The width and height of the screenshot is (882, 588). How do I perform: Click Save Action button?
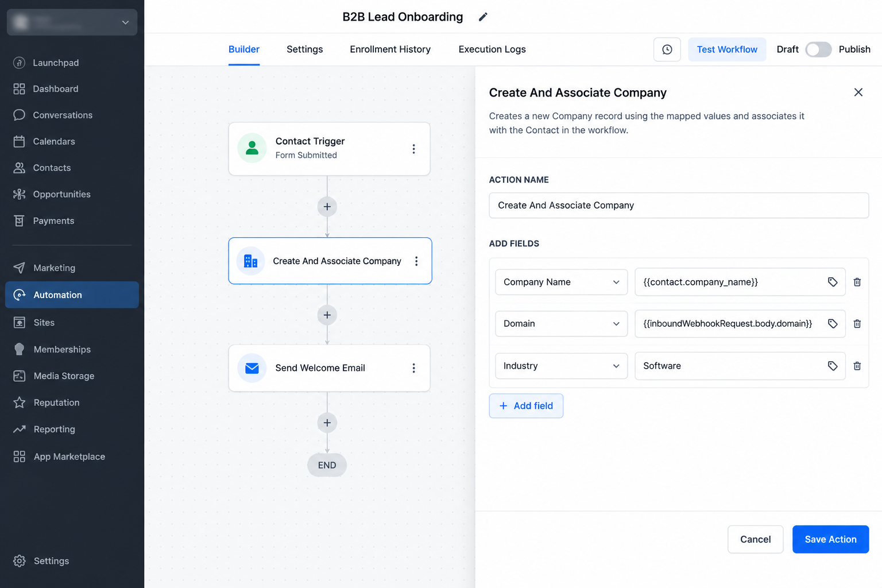pyautogui.click(x=830, y=539)
